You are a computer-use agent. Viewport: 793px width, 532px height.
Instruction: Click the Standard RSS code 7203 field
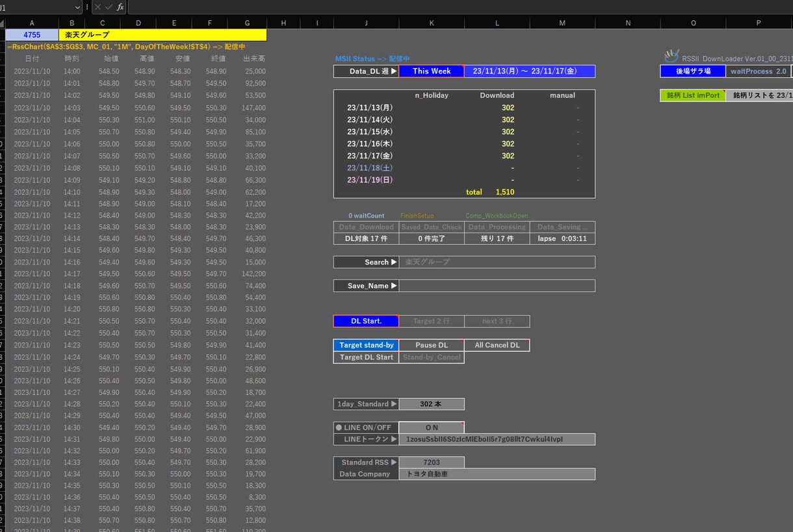click(432, 462)
